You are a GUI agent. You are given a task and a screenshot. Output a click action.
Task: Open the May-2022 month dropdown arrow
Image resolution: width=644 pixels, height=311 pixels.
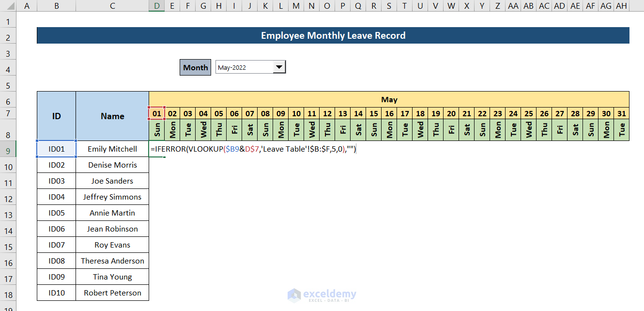(x=279, y=67)
